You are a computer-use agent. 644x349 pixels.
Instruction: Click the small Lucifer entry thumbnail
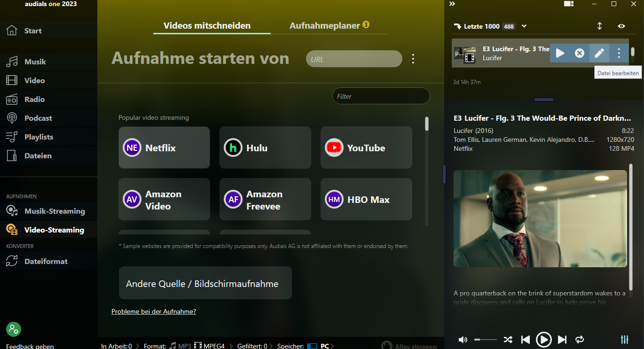(466, 55)
